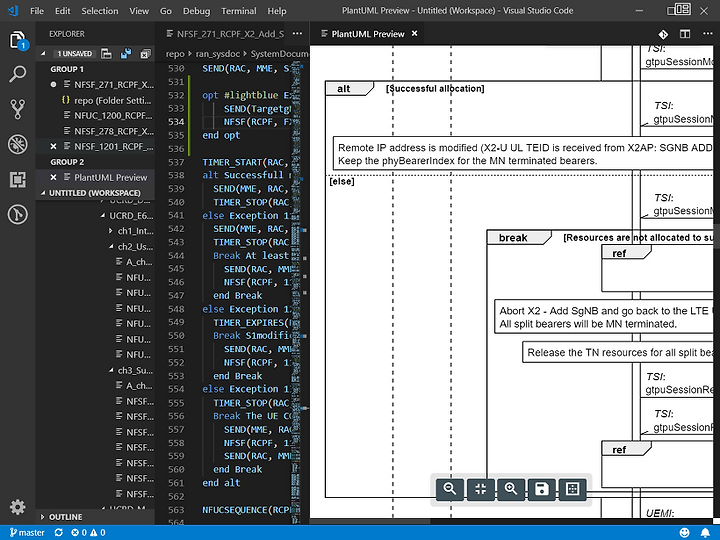Screen dimensions: 720x540
Task: Close NFSF_1201_RCPF in Open Editors
Action: [x=53, y=146]
